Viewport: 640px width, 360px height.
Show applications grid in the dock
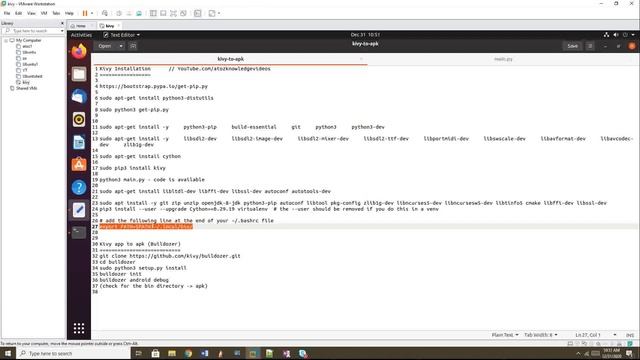tap(79, 328)
